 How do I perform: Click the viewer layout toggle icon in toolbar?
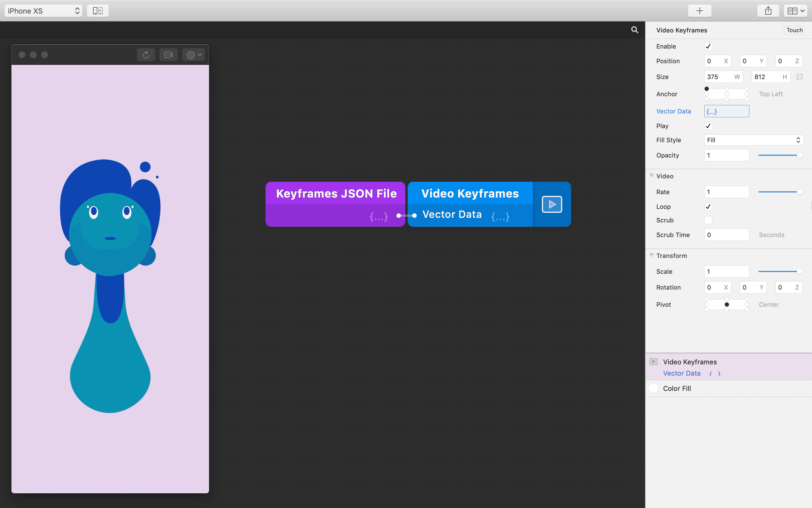click(x=98, y=11)
